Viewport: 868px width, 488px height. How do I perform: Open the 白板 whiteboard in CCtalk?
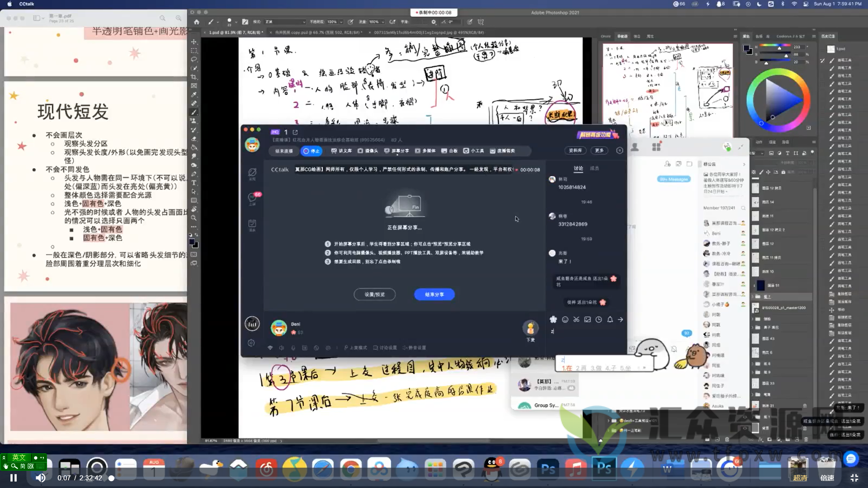pos(450,151)
